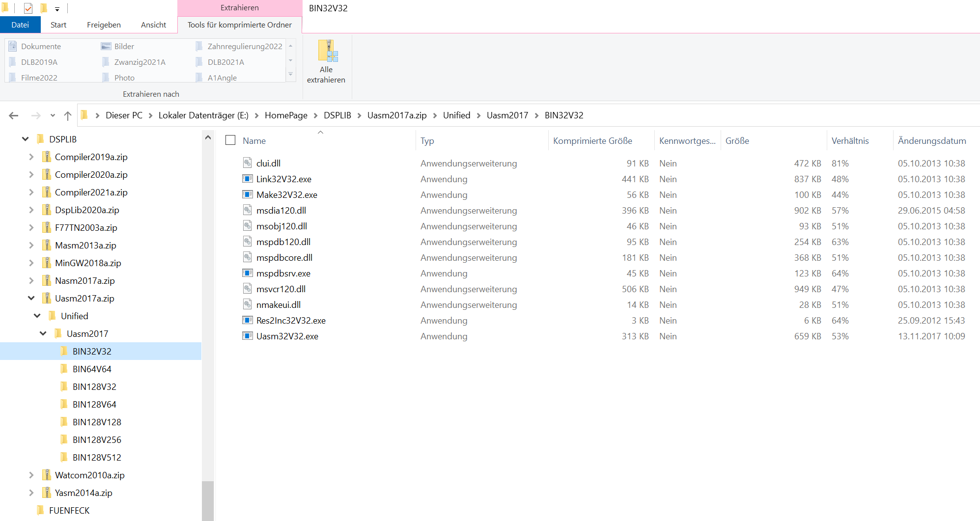This screenshot has height=521, width=980.
Task: Click the mspdbsrv.exe application icon
Action: [248, 273]
